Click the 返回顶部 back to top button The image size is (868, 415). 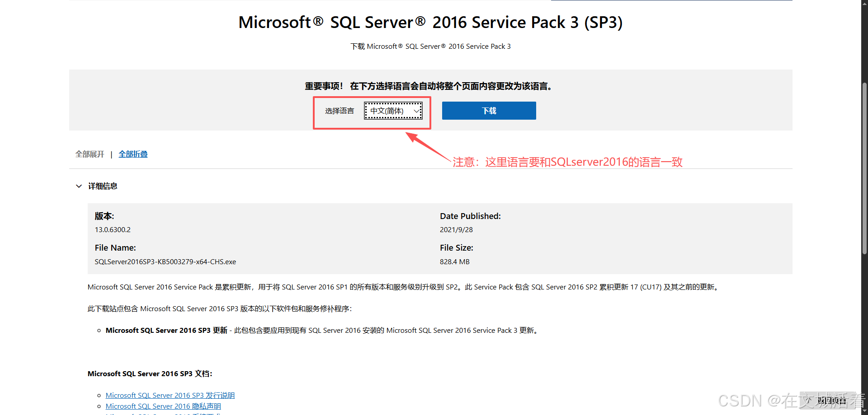coord(828,400)
